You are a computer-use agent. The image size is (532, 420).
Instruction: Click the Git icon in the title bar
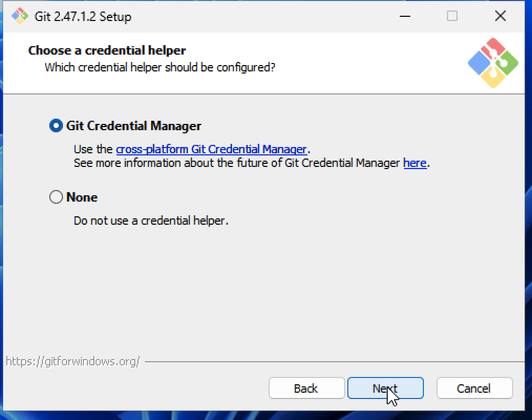pyautogui.click(x=20, y=16)
